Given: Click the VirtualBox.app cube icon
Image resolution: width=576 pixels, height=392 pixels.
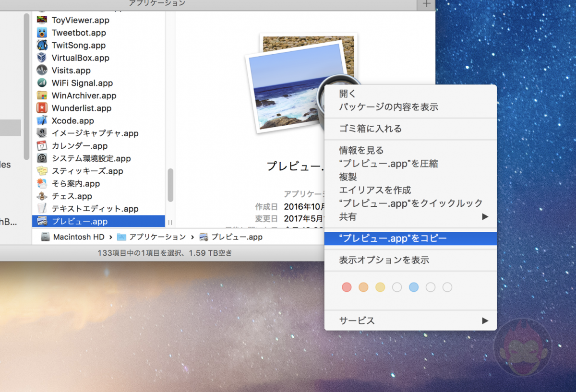Looking at the screenshot, I should coord(42,58).
